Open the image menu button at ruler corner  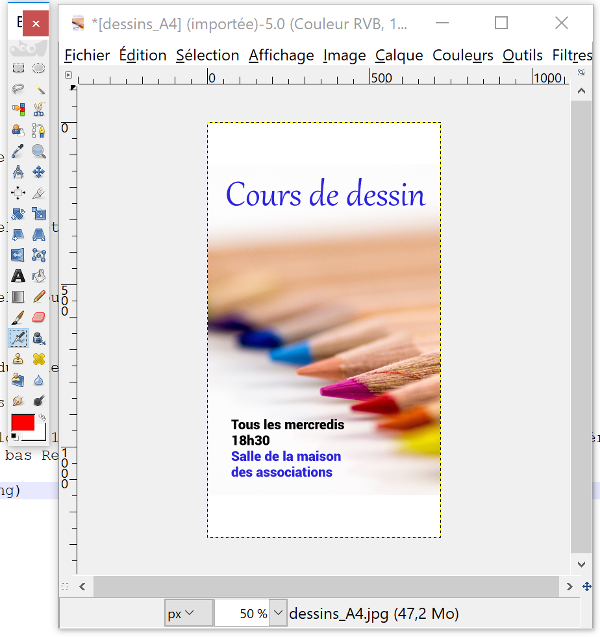pos(68,75)
